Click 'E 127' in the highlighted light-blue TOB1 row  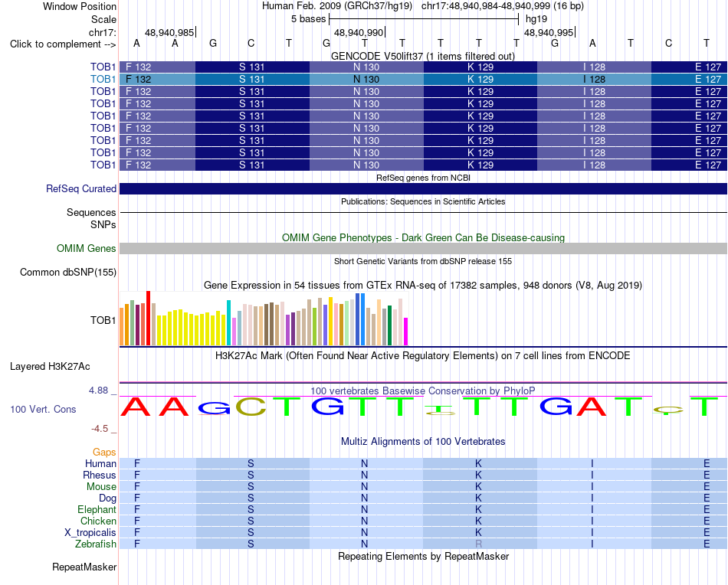(x=708, y=80)
